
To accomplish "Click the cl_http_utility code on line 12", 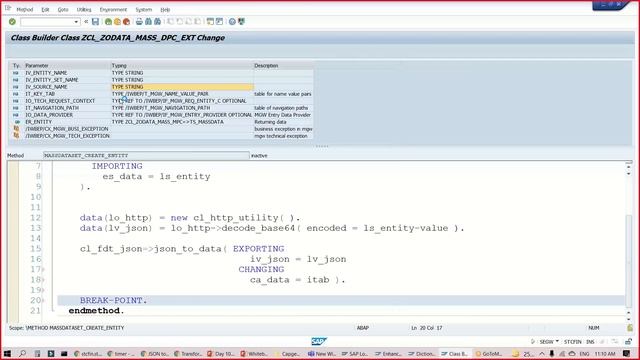I will (x=236, y=218).
